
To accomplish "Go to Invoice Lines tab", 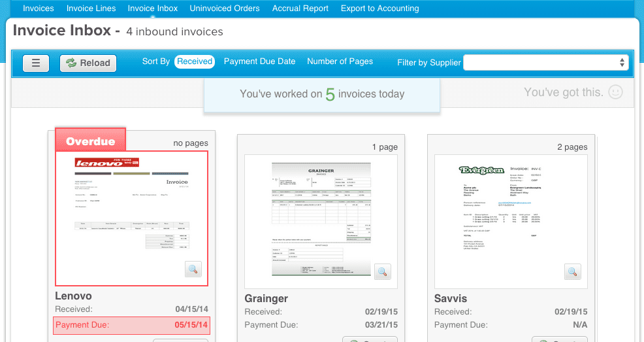I will click(x=91, y=9).
